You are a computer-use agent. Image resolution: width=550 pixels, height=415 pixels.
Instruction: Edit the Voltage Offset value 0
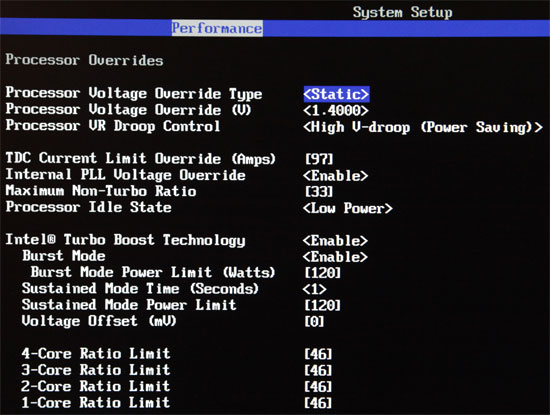314,321
